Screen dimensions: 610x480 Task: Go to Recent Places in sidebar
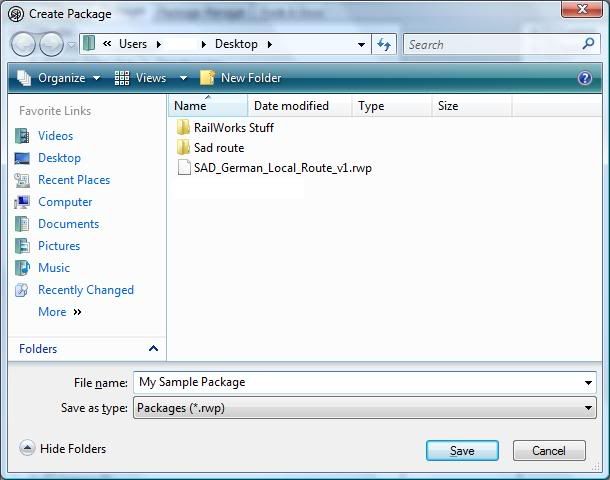click(73, 180)
